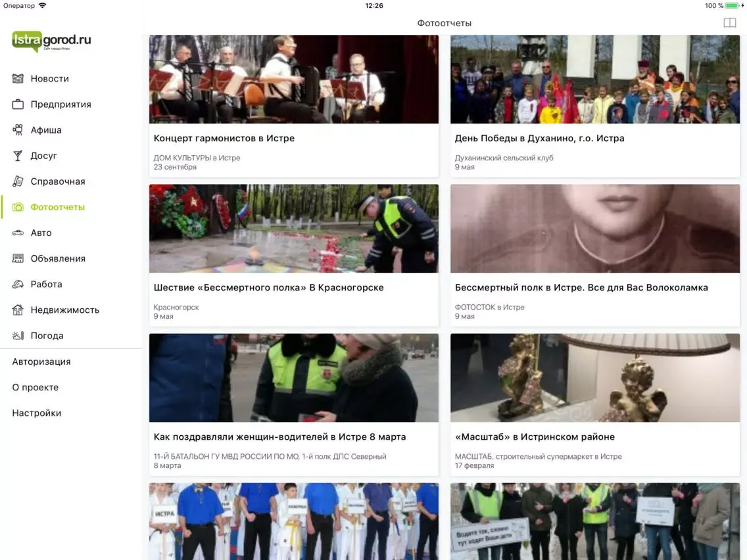The width and height of the screenshot is (747, 560).
Task: Open the День Победы в Духанино photo
Action: 595,79
